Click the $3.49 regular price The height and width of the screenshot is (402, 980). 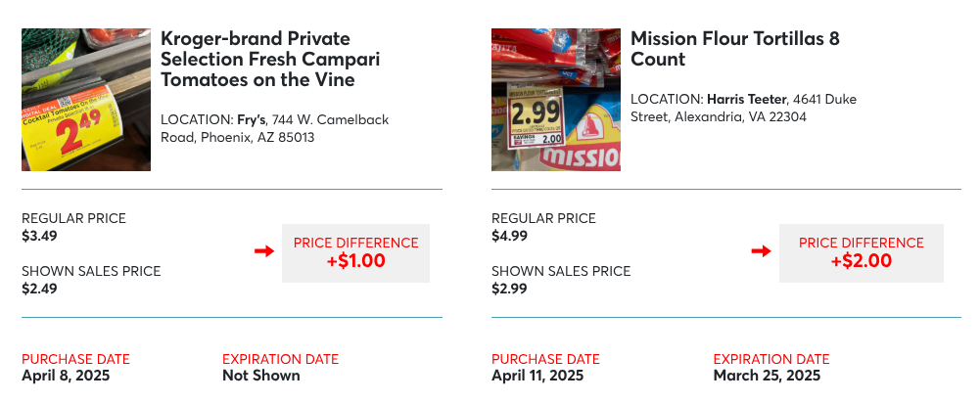40,235
